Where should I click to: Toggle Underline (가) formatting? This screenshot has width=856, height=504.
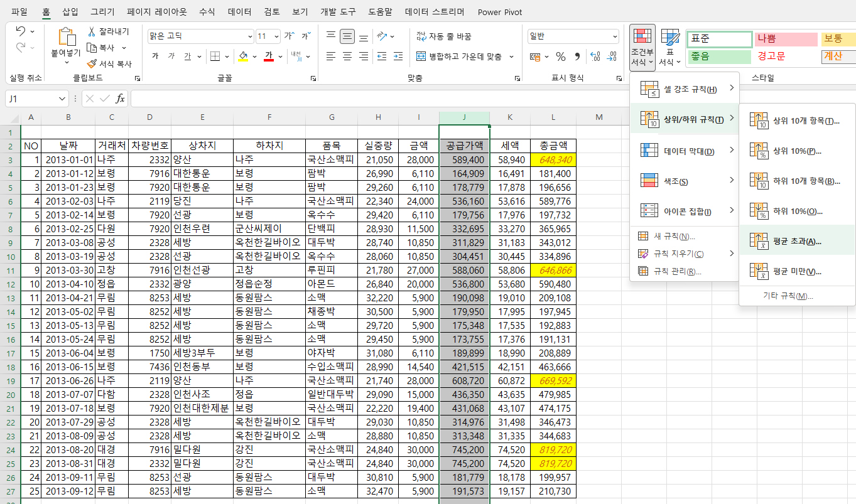click(187, 56)
